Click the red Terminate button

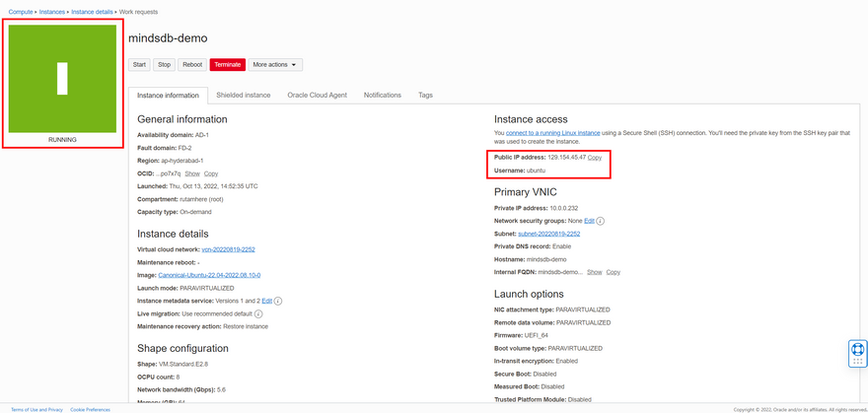pyautogui.click(x=227, y=64)
